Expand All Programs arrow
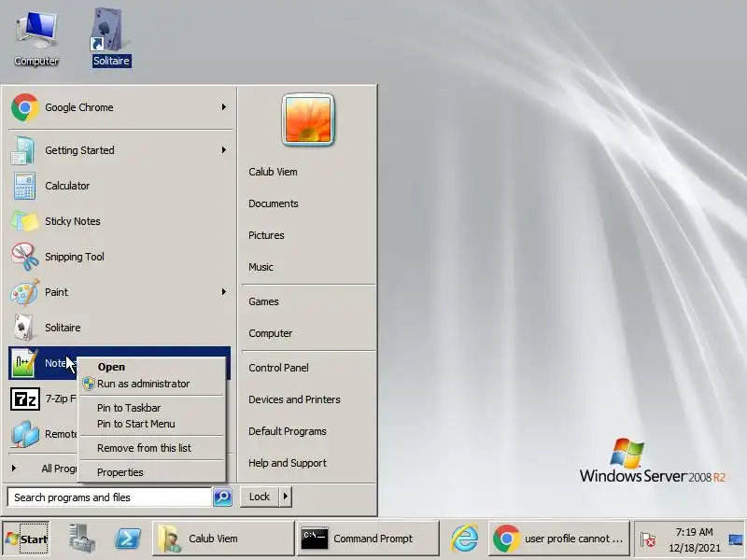The image size is (747, 560). click(x=14, y=469)
